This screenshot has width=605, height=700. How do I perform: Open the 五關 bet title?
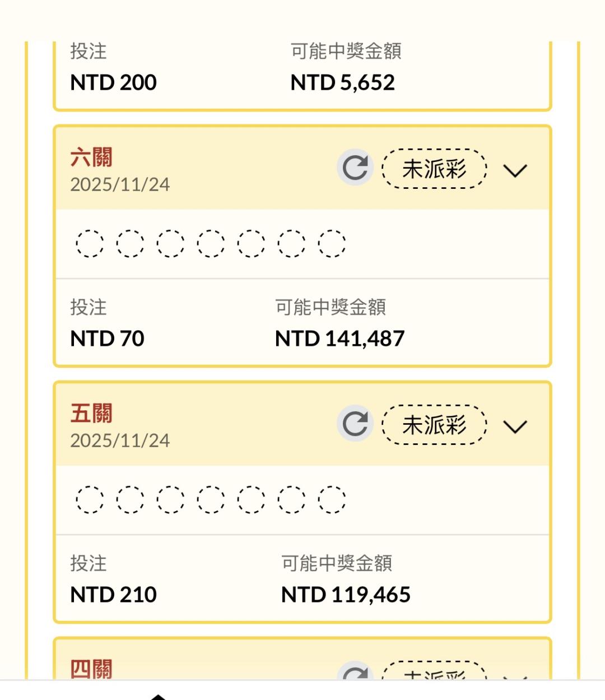pos(91,414)
